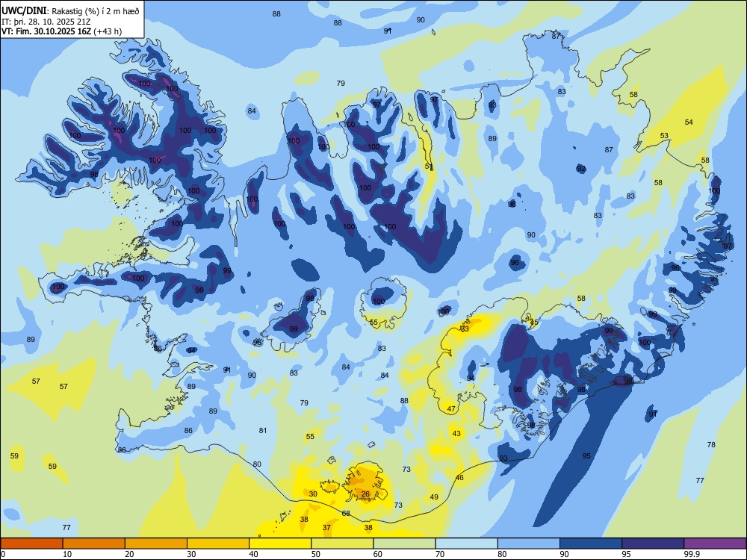This screenshot has height=560, width=747.
Task: Click the 78 value over the ocean
Action: [x=711, y=445]
